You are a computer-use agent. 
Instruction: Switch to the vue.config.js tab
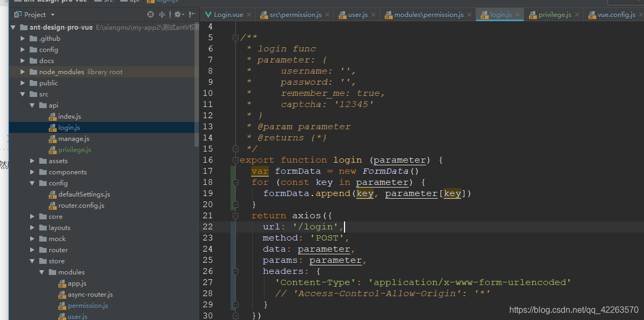pyautogui.click(x=616, y=15)
